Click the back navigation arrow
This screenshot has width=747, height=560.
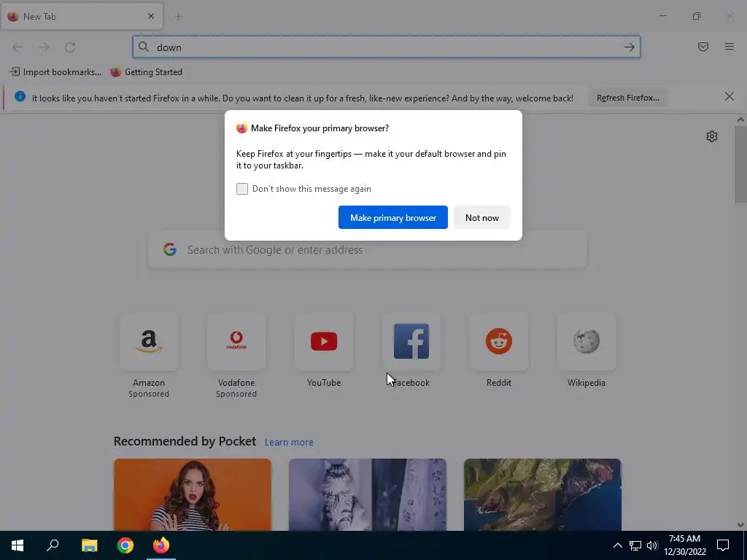18,47
